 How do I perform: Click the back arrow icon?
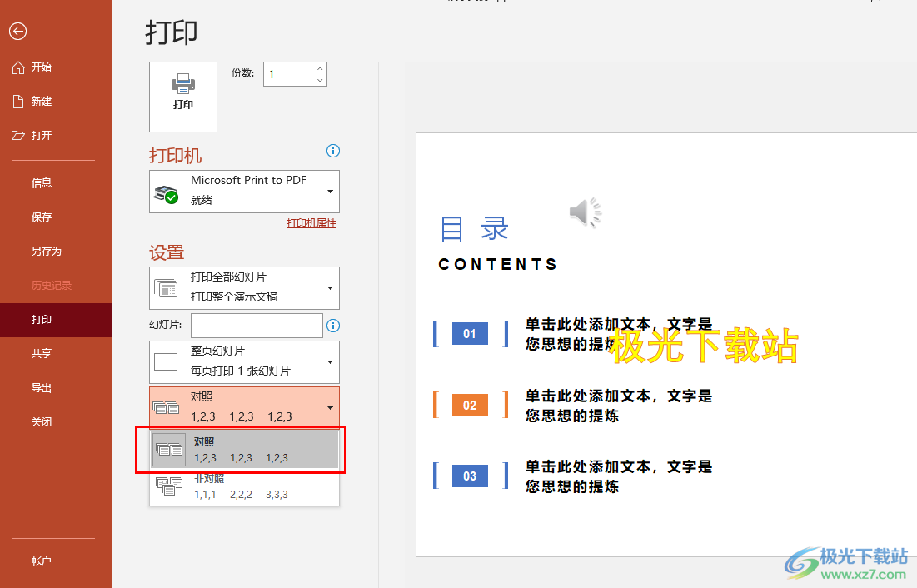tap(17, 32)
